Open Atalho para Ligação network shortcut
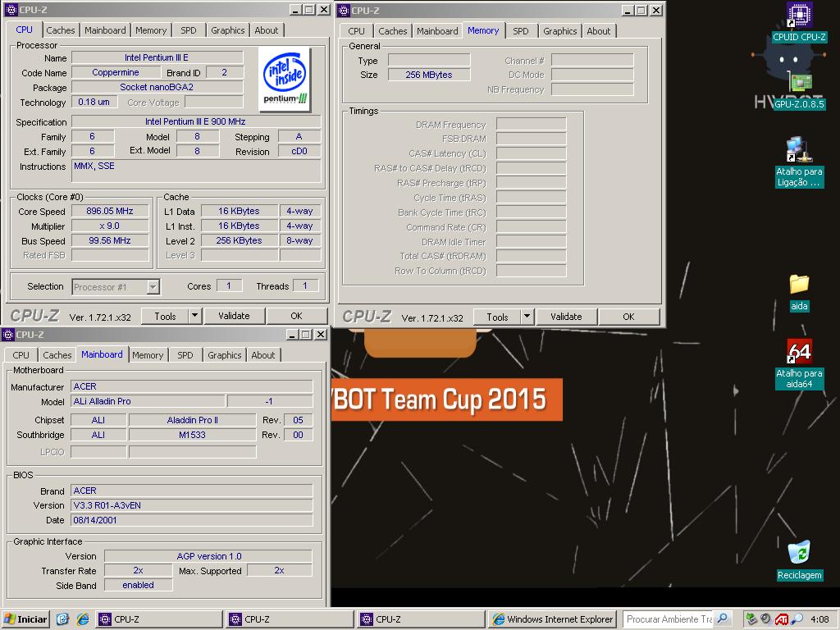The image size is (840, 630). point(799,162)
